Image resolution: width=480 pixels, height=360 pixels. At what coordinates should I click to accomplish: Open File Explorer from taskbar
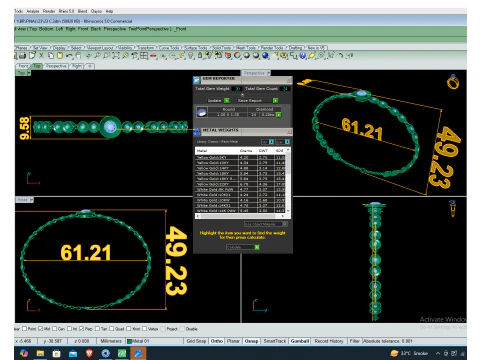pos(40,353)
